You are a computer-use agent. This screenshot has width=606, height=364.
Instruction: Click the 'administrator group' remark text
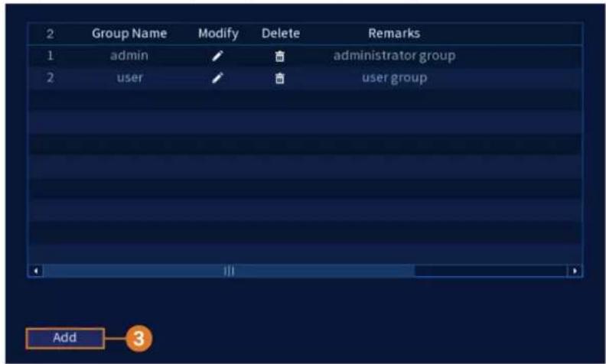coord(394,56)
